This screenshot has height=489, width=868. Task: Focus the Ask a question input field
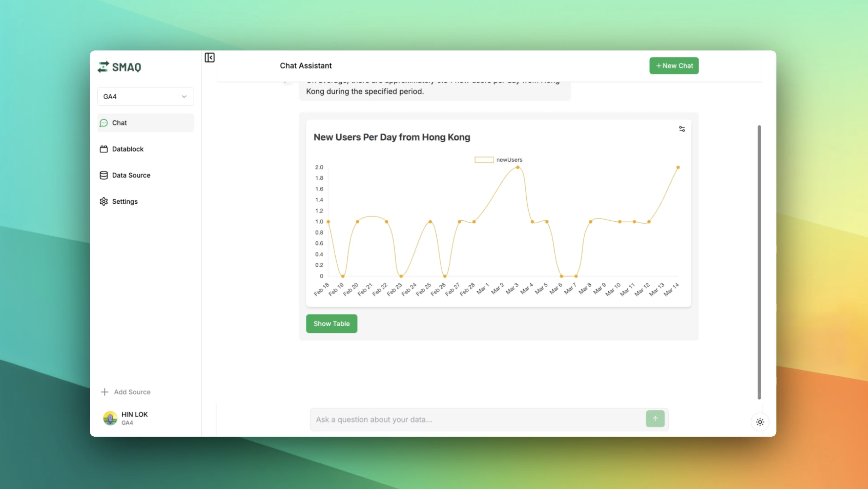(x=477, y=420)
